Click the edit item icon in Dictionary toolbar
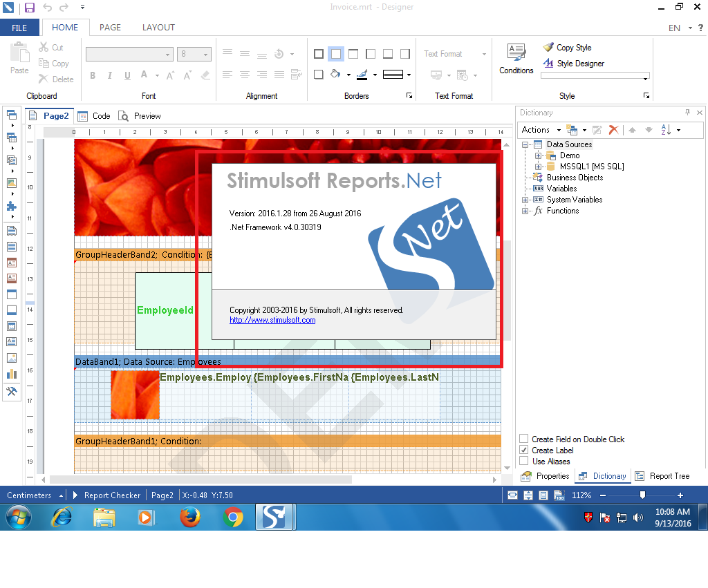The width and height of the screenshot is (708, 588). 597,130
